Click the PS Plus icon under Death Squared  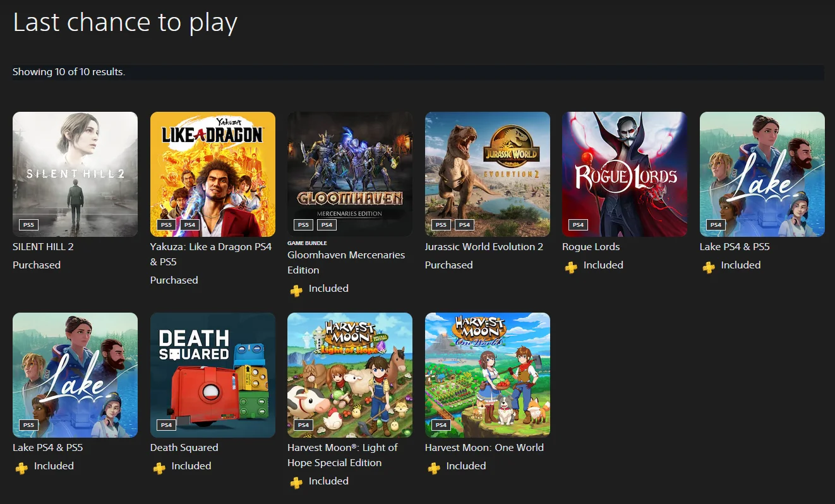159,468
